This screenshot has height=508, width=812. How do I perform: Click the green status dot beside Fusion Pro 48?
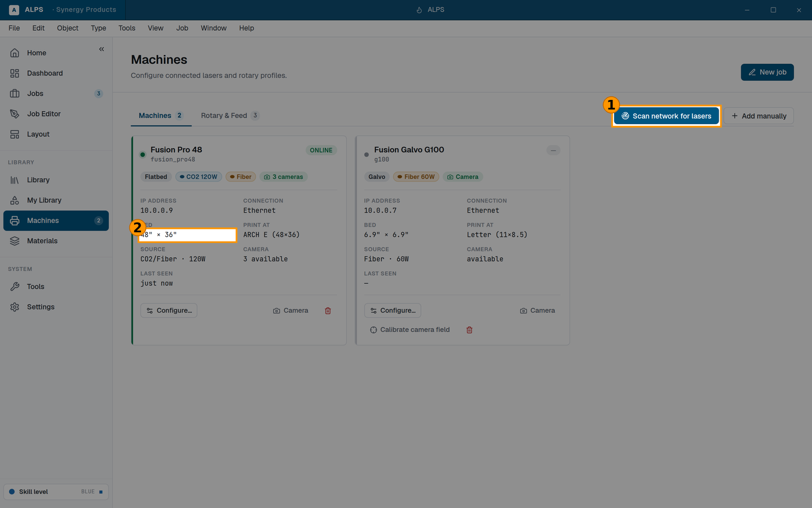[x=143, y=154]
